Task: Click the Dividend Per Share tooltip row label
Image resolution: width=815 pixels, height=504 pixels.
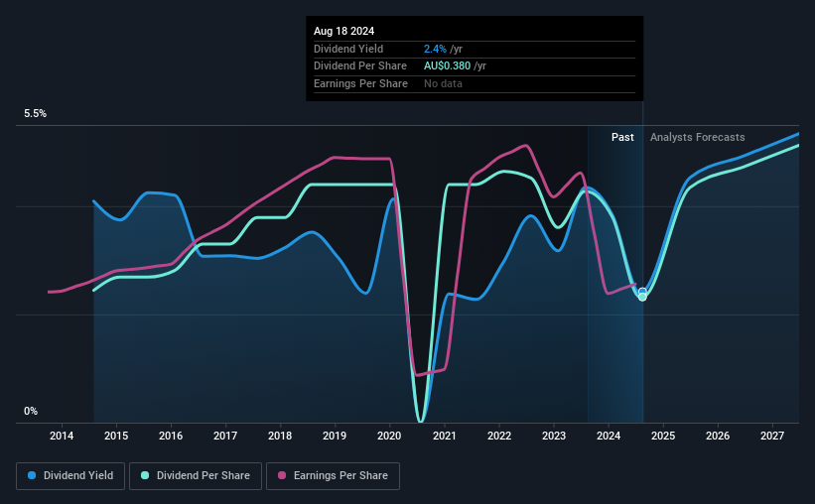Action: (x=359, y=66)
